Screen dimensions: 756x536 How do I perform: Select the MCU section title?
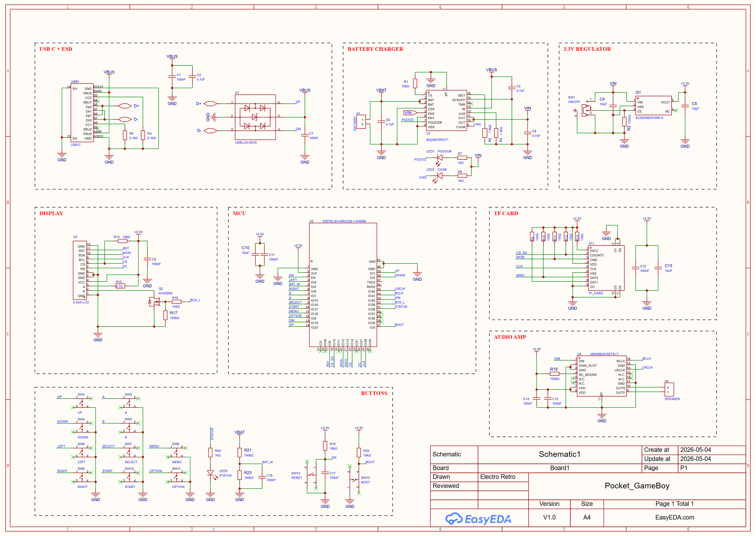239,214
